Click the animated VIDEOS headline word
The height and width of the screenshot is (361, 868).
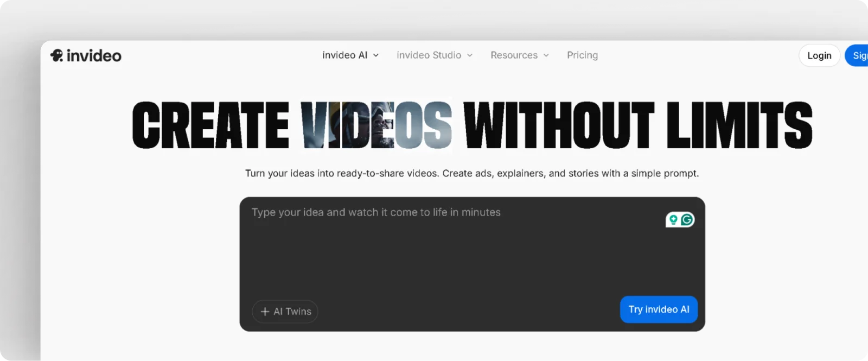(x=376, y=125)
